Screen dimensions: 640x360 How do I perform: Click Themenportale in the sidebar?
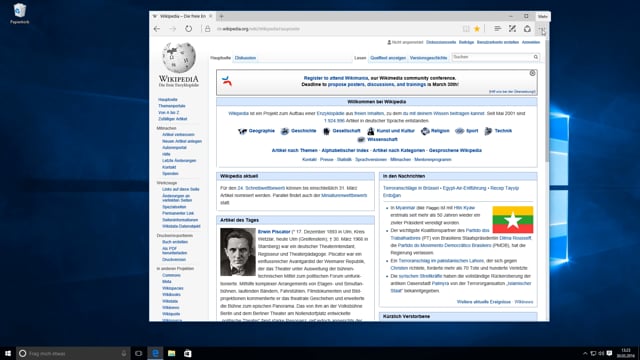[172, 106]
